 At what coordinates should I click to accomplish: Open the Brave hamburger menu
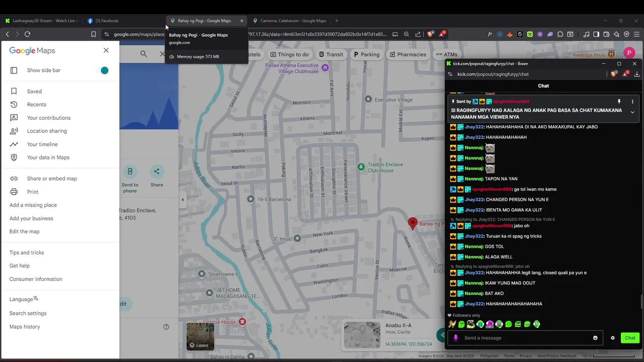point(636,34)
